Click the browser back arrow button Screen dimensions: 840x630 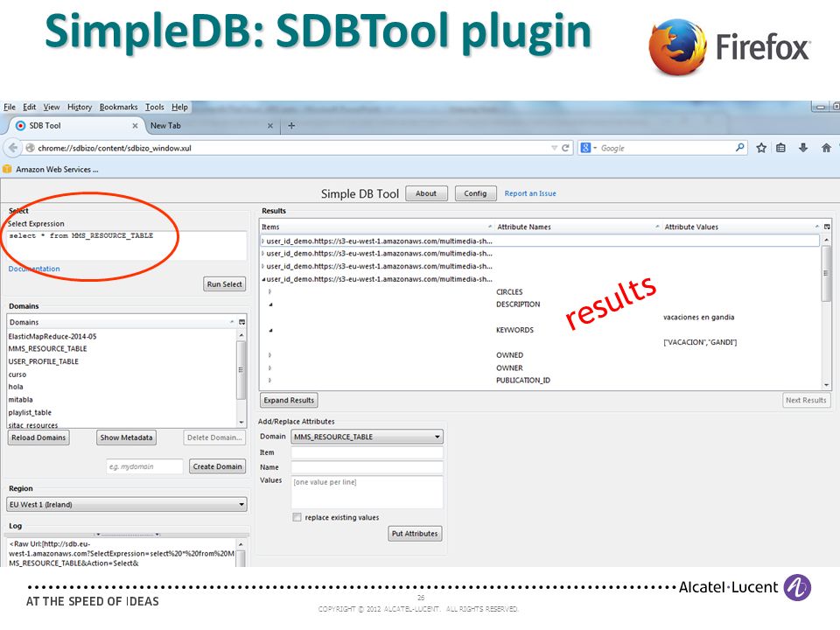coord(13,148)
